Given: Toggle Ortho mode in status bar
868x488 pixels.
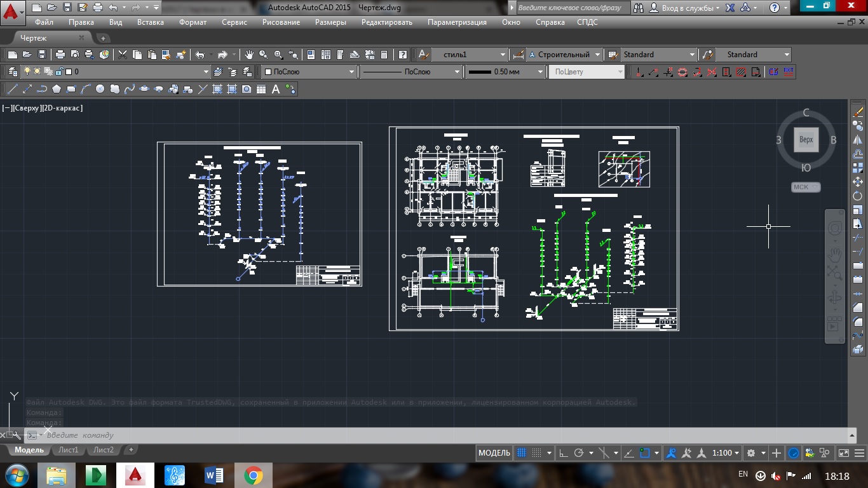Looking at the screenshot, I should (x=563, y=453).
